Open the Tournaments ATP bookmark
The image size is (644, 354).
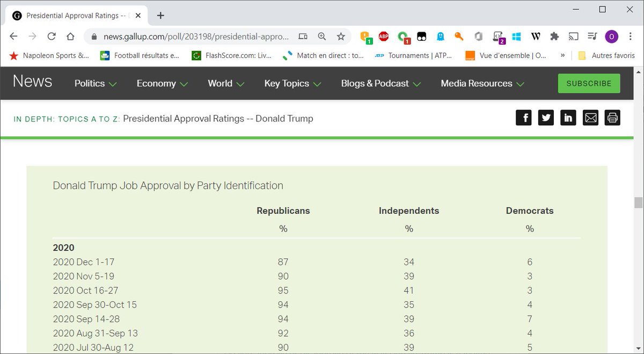pos(413,55)
